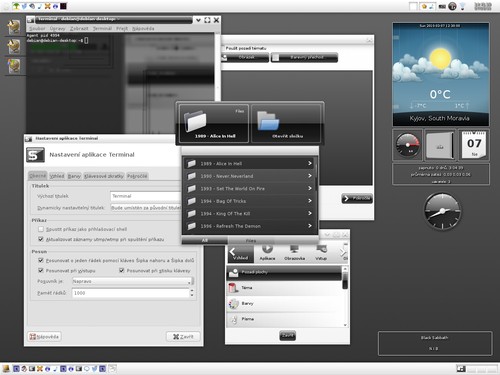Click the calendar widget showing 07

(474, 145)
